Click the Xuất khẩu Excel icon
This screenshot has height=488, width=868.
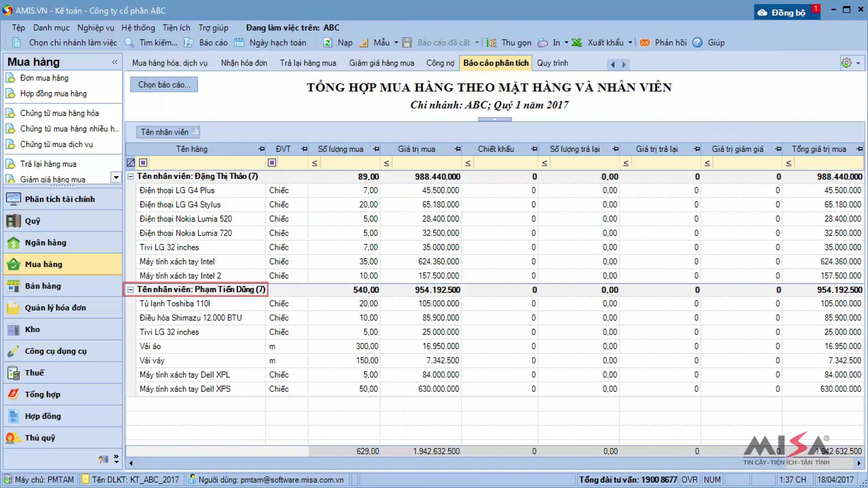tap(577, 43)
